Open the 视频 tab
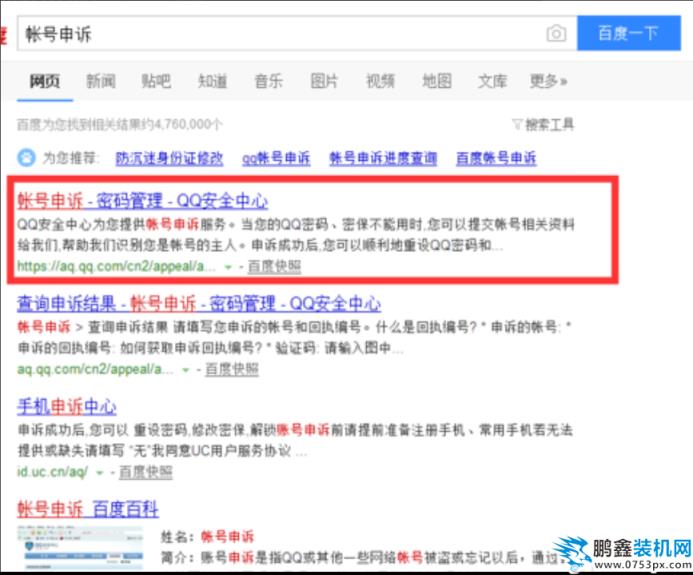This screenshot has width=693, height=575. click(x=381, y=81)
